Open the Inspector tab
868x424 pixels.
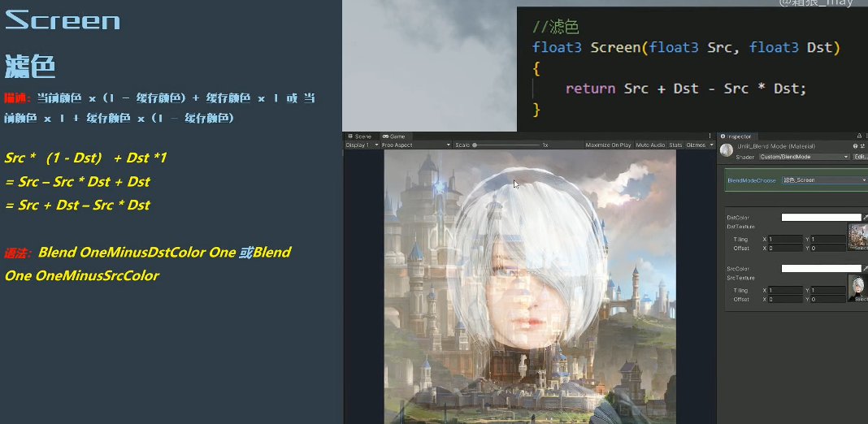click(x=736, y=136)
